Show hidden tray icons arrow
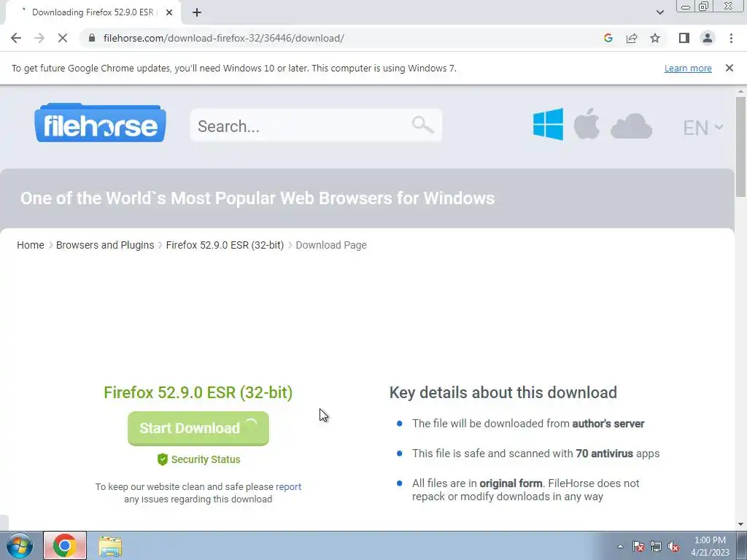This screenshot has width=747, height=560. tap(620, 546)
